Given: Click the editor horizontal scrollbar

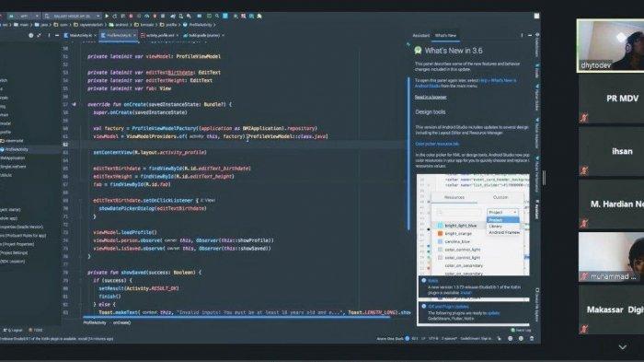Looking at the screenshot, I should [x=236, y=317].
